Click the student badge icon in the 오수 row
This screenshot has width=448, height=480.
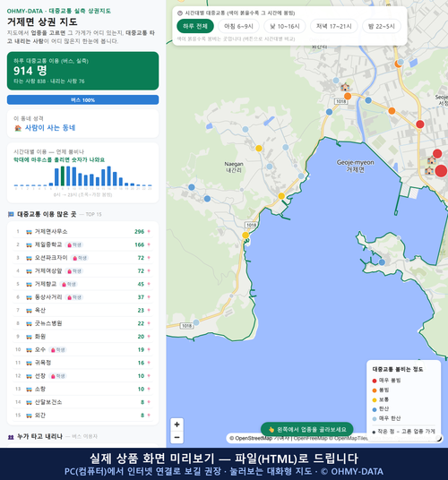pos(53,350)
